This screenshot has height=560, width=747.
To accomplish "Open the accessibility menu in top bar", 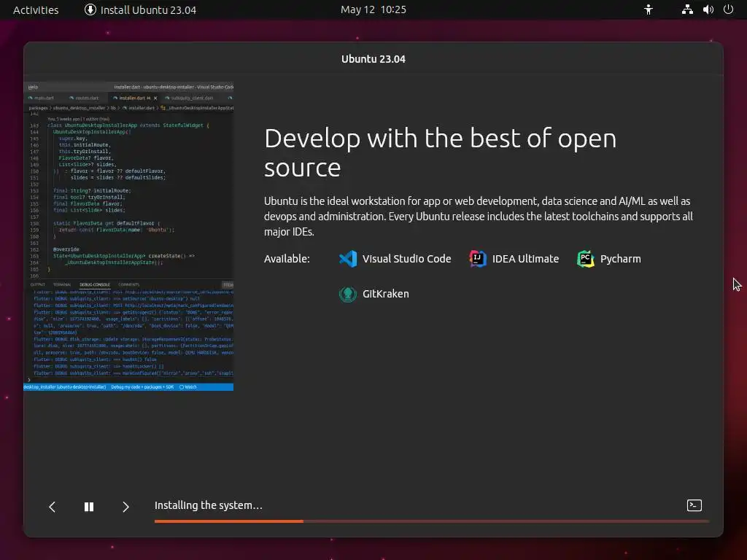I will [649, 9].
